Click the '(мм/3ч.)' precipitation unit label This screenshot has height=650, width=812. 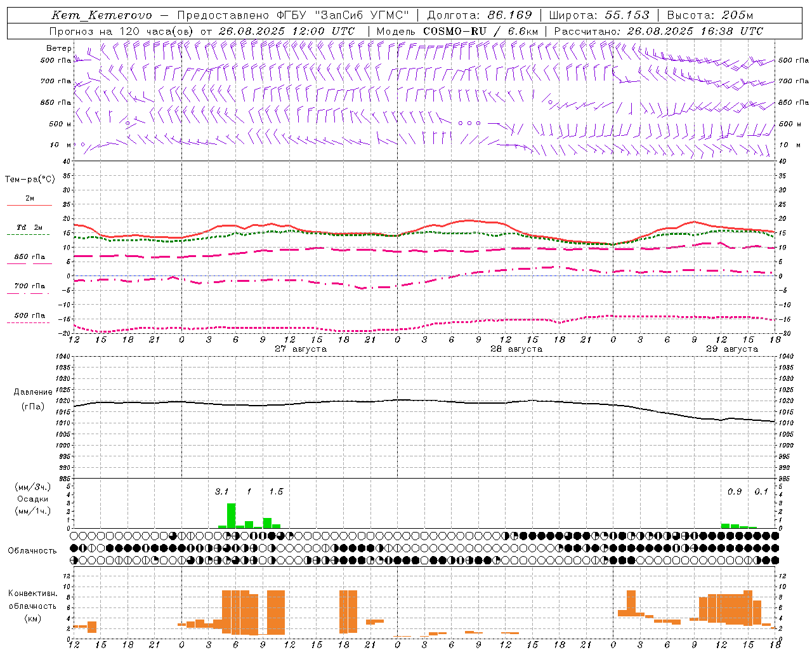[x=32, y=487]
